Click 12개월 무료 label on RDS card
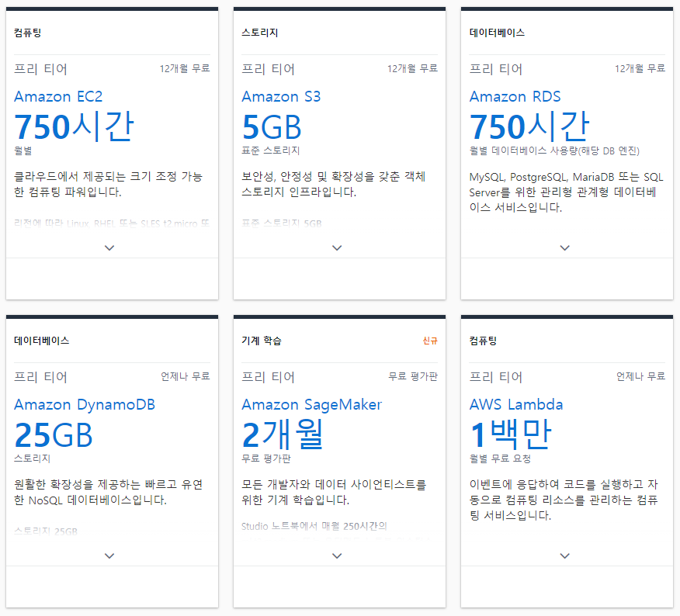This screenshot has width=680, height=616. (x=640, y=68)
